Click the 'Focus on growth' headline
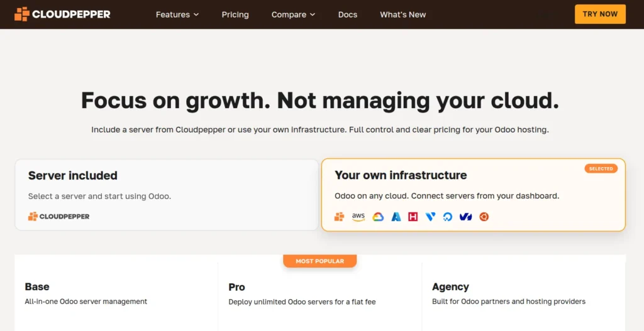The height and width of the screenshot is (331, 644). pyautogui.click(x=320, y=100)
